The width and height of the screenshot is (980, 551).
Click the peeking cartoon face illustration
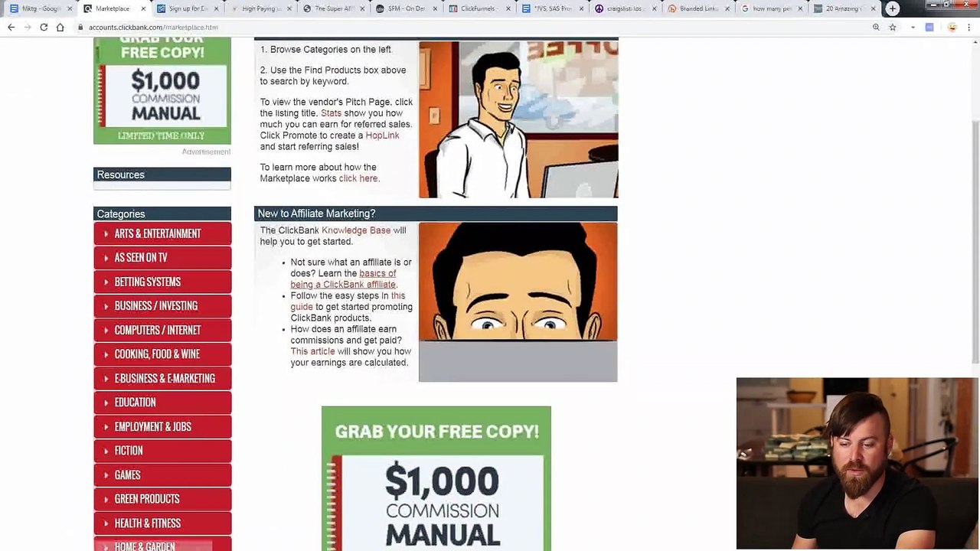pos(518,302)
